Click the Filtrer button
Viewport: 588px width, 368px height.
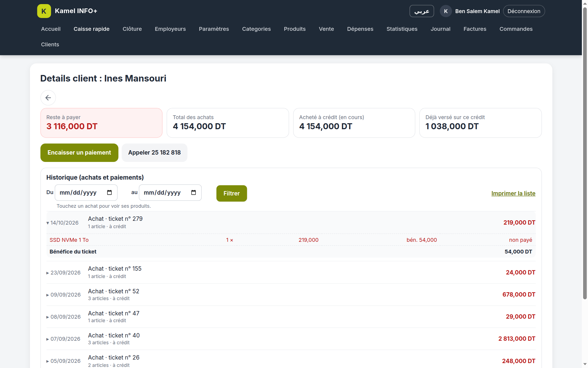231,193
